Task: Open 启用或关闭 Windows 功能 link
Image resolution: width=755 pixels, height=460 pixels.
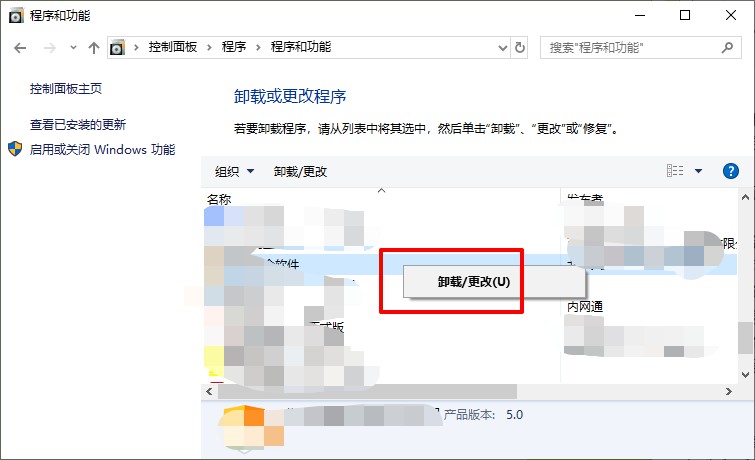Action: click(x=102, y=150)
